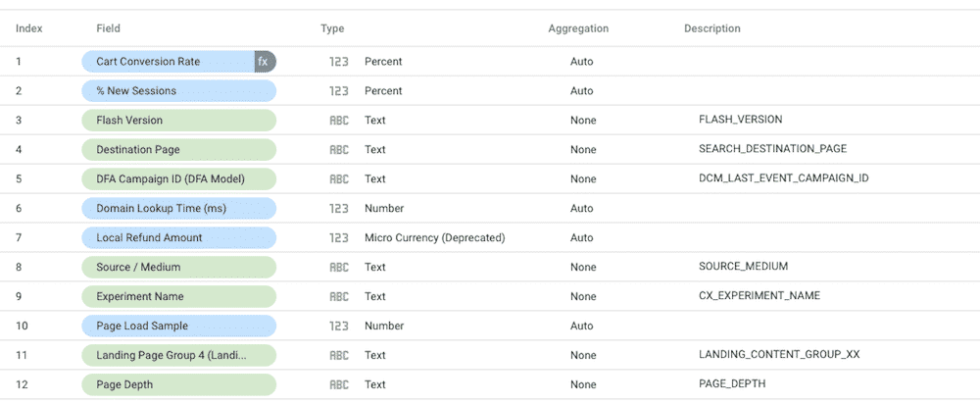Click the fx formula icon on Cart Conversion Rate

point(264,62)
